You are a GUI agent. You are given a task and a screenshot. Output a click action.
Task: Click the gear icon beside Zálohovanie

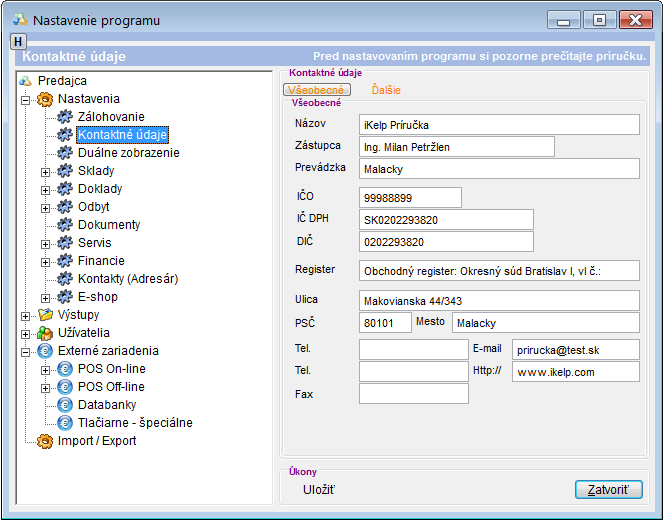point(66,117)
